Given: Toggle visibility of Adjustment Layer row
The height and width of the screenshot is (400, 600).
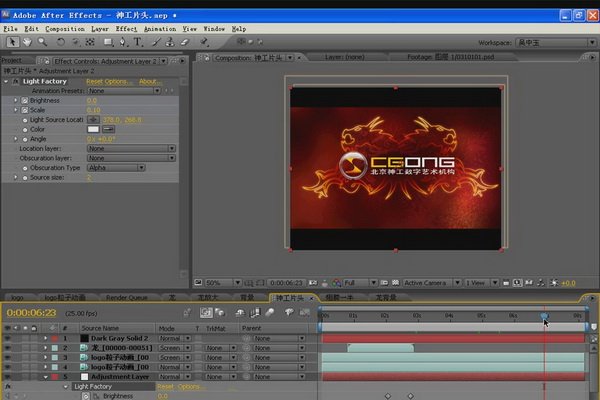Looking at the screenshot, I should [x=9, y=377].
